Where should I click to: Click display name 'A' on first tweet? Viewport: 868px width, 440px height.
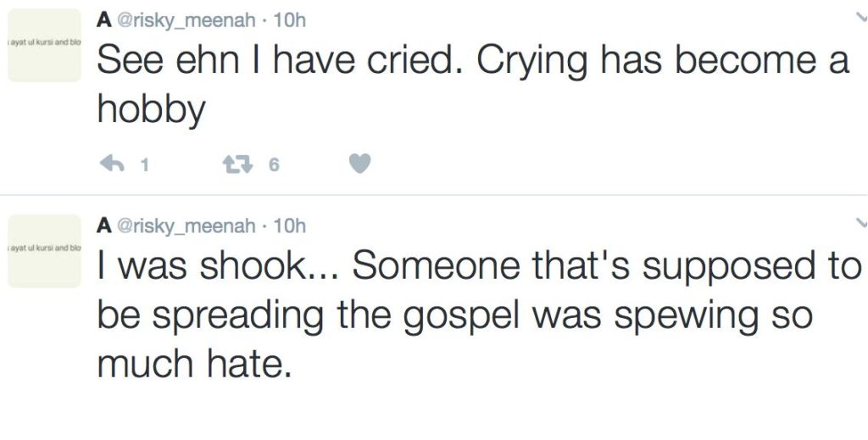(x=103, y=20)
